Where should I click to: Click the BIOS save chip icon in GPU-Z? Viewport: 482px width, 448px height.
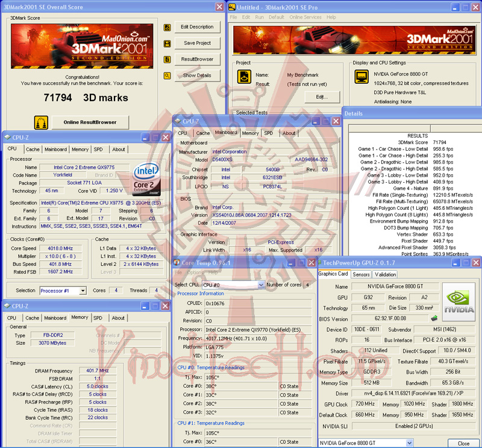(434, 318)
